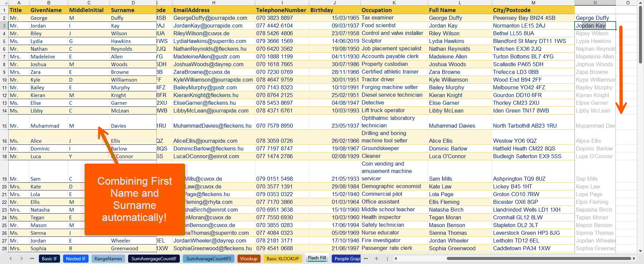Select active cell containing Jopdan Kay
Screen dimensions: 644x264
(x=595, y=26)
